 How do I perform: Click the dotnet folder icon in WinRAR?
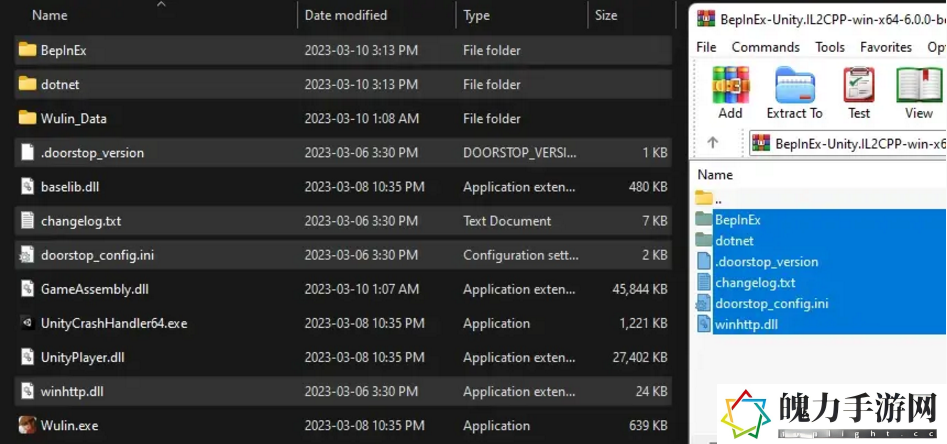704,240
